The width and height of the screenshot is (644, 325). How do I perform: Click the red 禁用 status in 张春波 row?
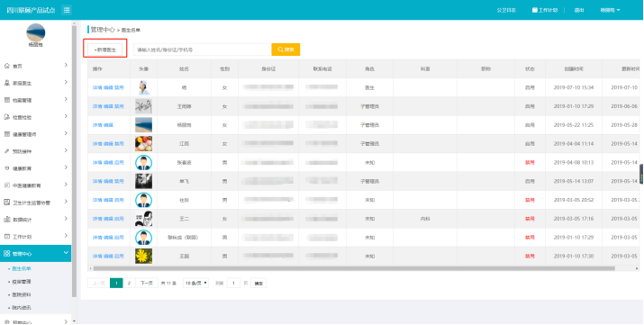coord(530,162)
